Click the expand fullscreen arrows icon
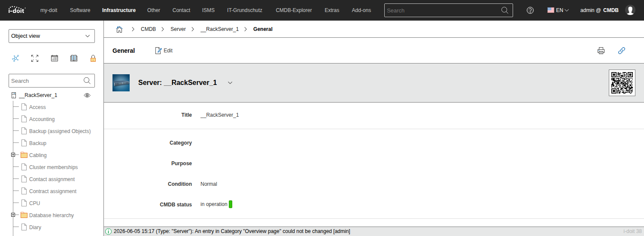The width and height of the screenshot is (644, 236). pos(35,58)
